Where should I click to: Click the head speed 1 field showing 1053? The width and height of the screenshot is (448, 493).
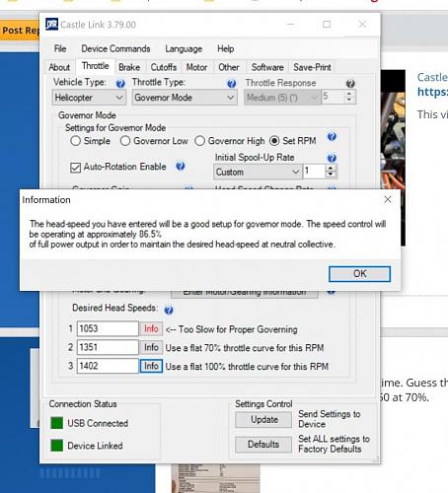click(108, 328)
